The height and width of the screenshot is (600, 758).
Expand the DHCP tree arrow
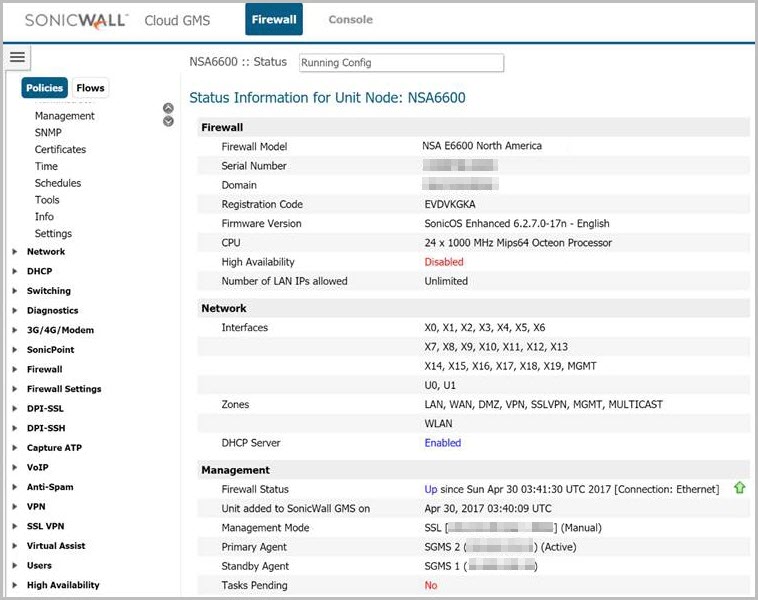(x=15, y=271)
